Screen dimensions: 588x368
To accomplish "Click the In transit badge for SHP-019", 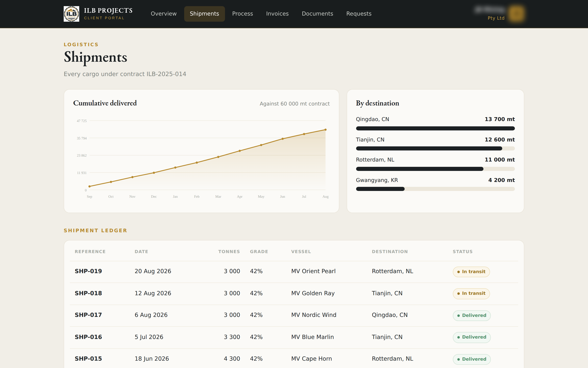I will [471, 272].
